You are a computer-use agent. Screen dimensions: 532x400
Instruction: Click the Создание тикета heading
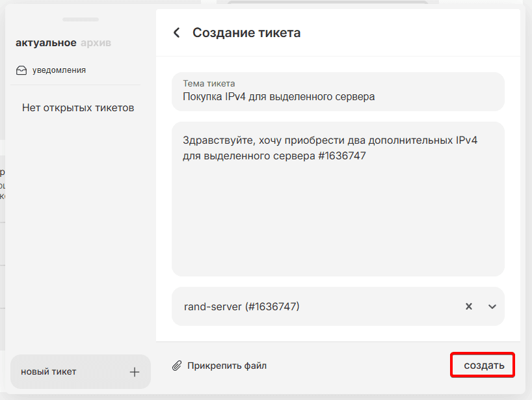point(246,33)
